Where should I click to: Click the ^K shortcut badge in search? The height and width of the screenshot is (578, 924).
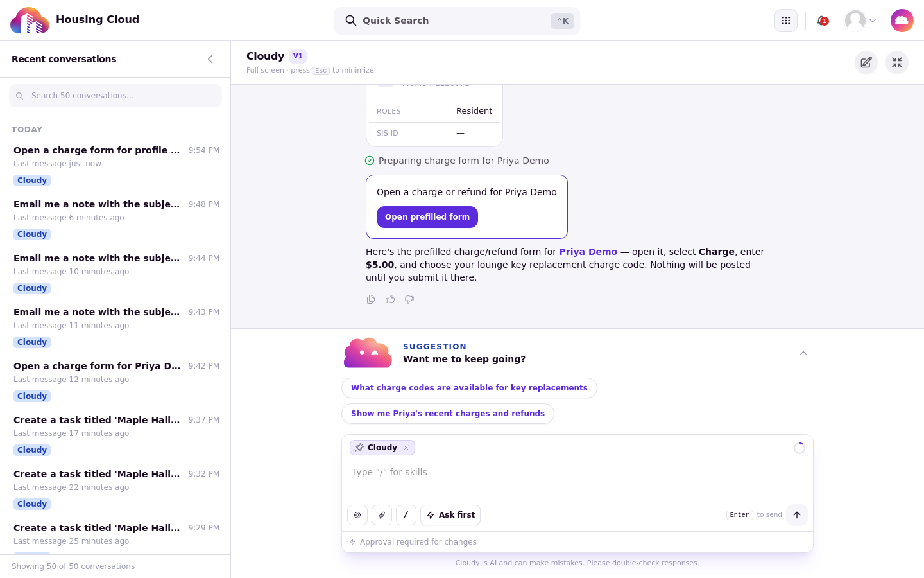(x=562, y=21)
